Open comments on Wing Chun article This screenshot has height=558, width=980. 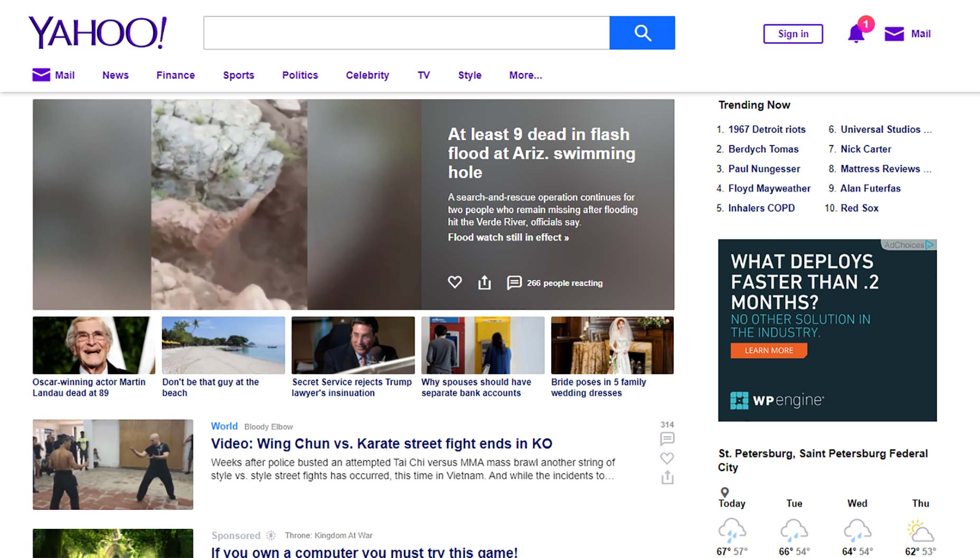pyautogui.click(x=667, y=439)
